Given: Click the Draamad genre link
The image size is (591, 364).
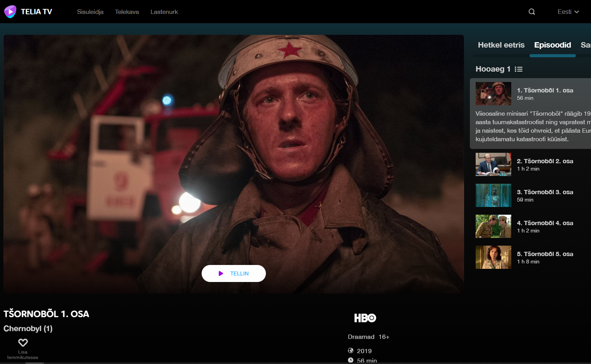Looking at the screenshot, I should coord(361,337).
